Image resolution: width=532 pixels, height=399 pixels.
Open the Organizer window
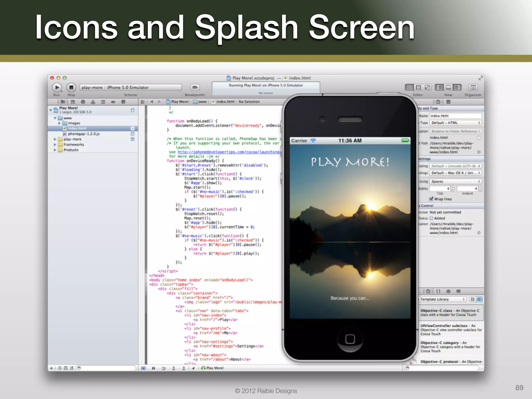(x=473, y=88)
